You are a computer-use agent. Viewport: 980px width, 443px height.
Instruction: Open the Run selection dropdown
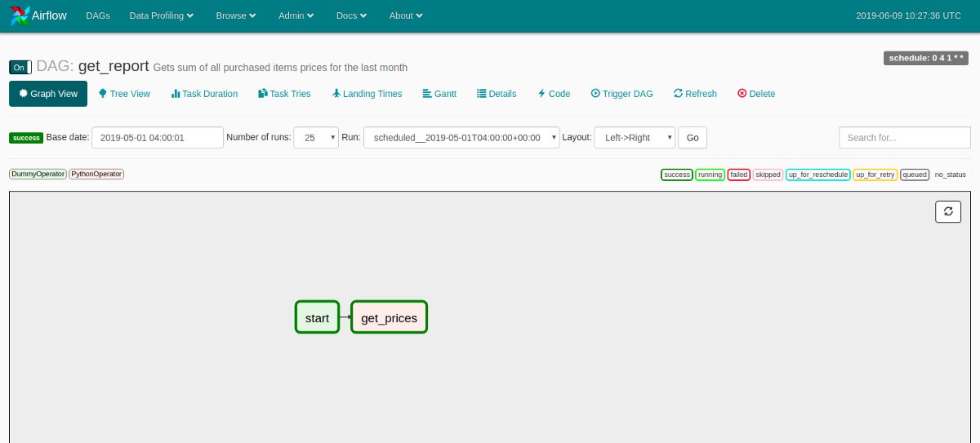point(461,138)
